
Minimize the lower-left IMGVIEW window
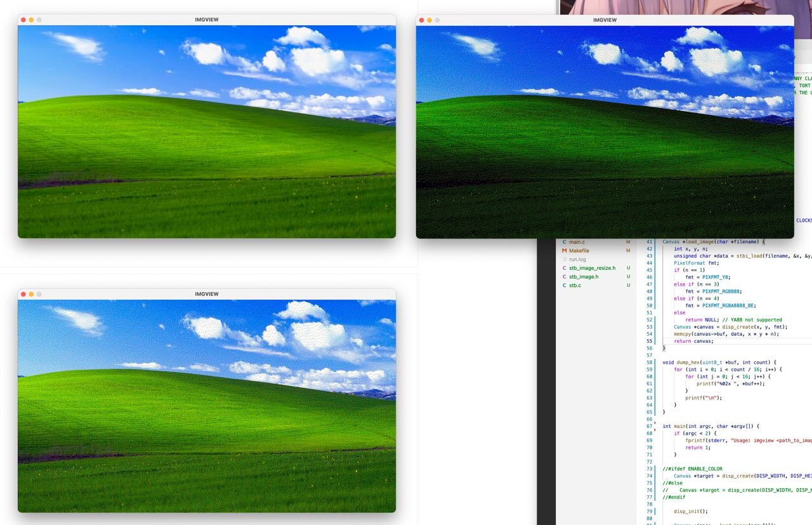point(31,294)
